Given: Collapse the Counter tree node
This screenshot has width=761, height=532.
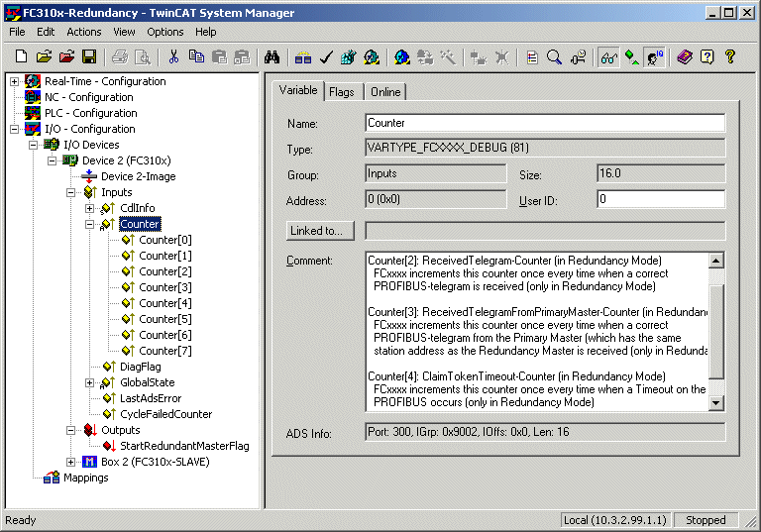Looking at the screenshot, I should pyautogui.click(x=90, y=224).
